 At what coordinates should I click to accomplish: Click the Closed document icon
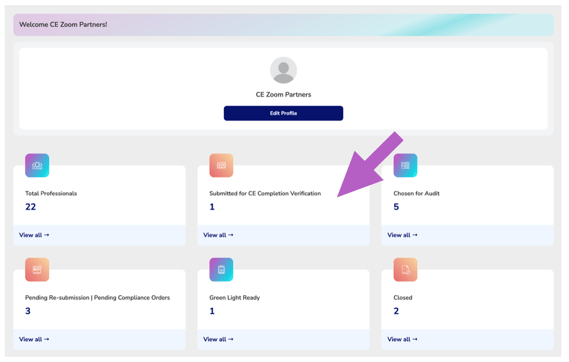(405, 270)
